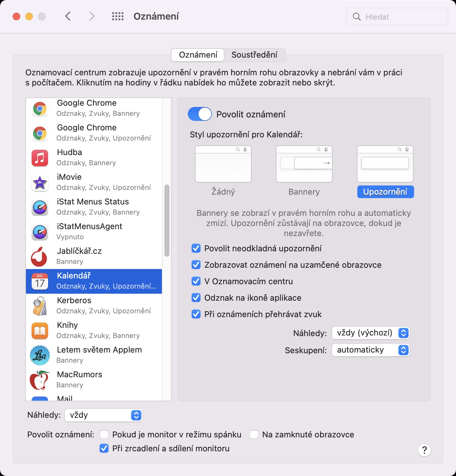Image resolution: width=456 pixels, height=476 pixels.
Task: Click the Upozornění style preview thumbnail
Action: (x=385, y=164)
